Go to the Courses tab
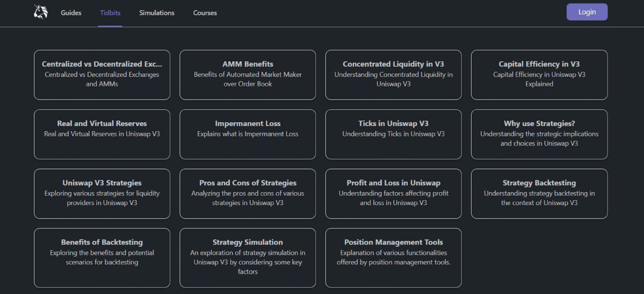 pos(205,12)
